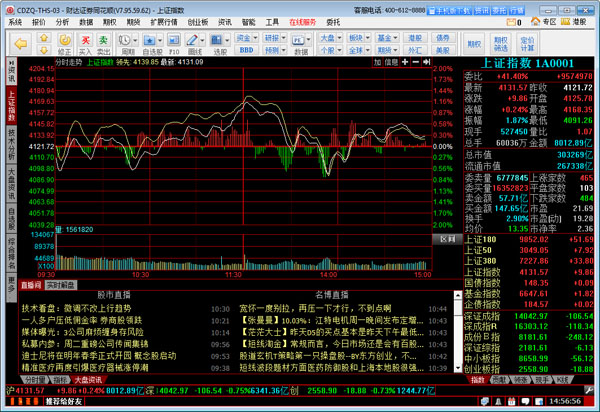
Task: Select the 分时量 bottom tab
Action: (35, 380)
